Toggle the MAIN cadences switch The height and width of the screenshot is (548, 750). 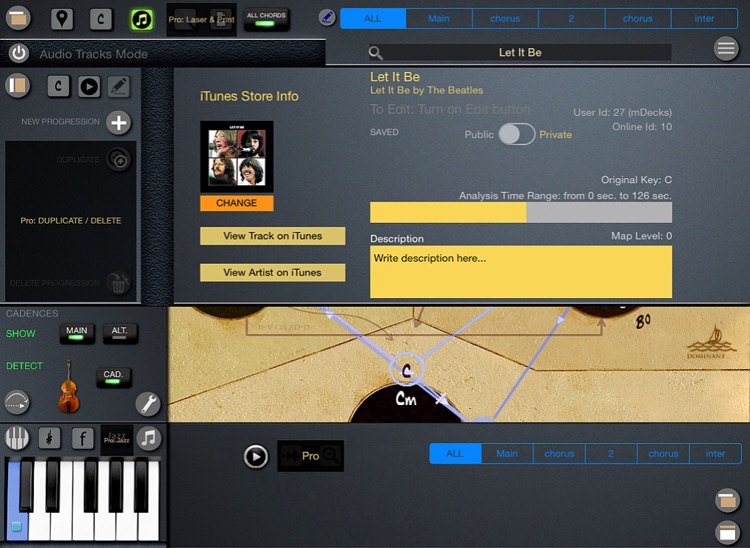point(77,333)
